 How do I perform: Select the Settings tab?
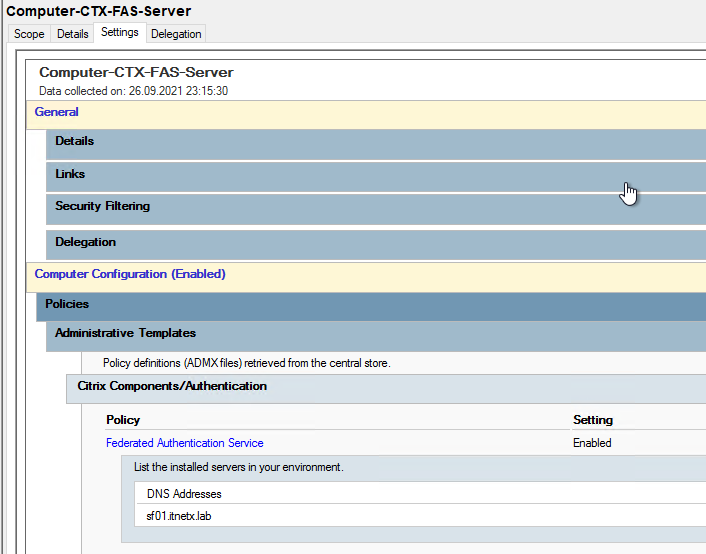click(120, 32)
